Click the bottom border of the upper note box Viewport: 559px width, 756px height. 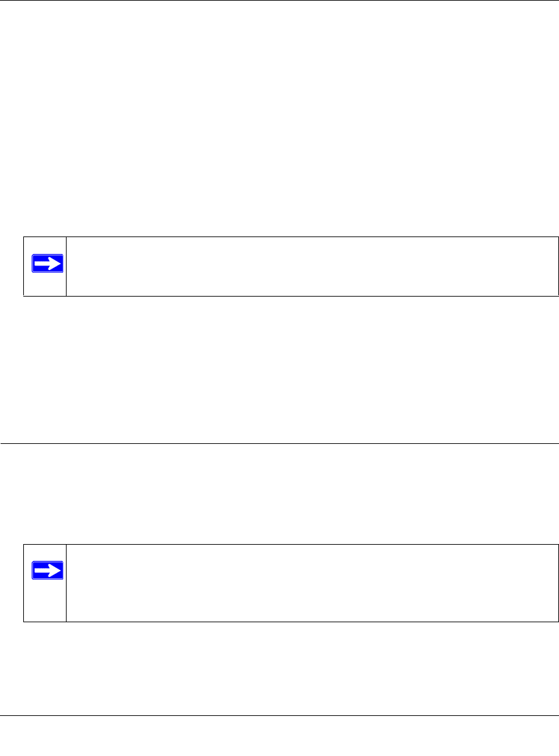291,296
